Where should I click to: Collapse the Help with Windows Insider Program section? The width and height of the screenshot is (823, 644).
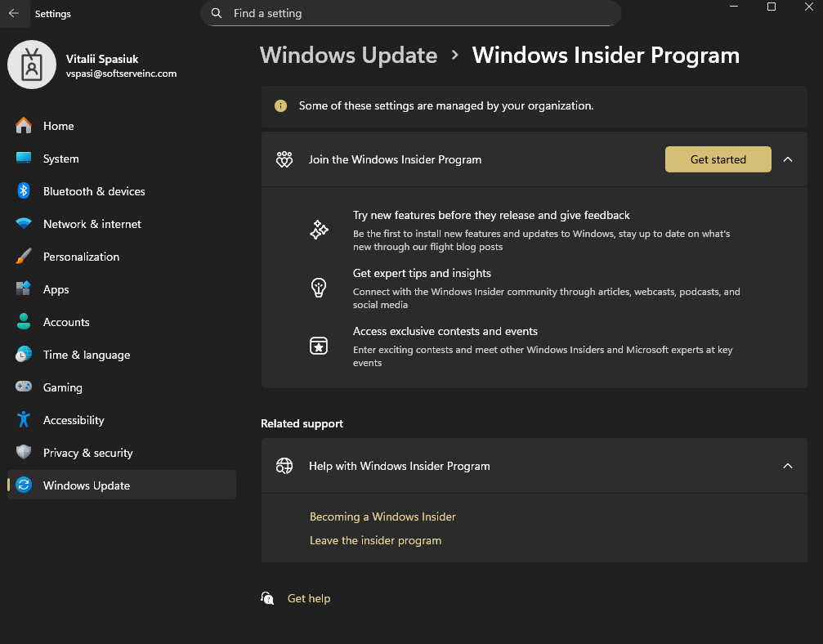click(x=787, y=466)
